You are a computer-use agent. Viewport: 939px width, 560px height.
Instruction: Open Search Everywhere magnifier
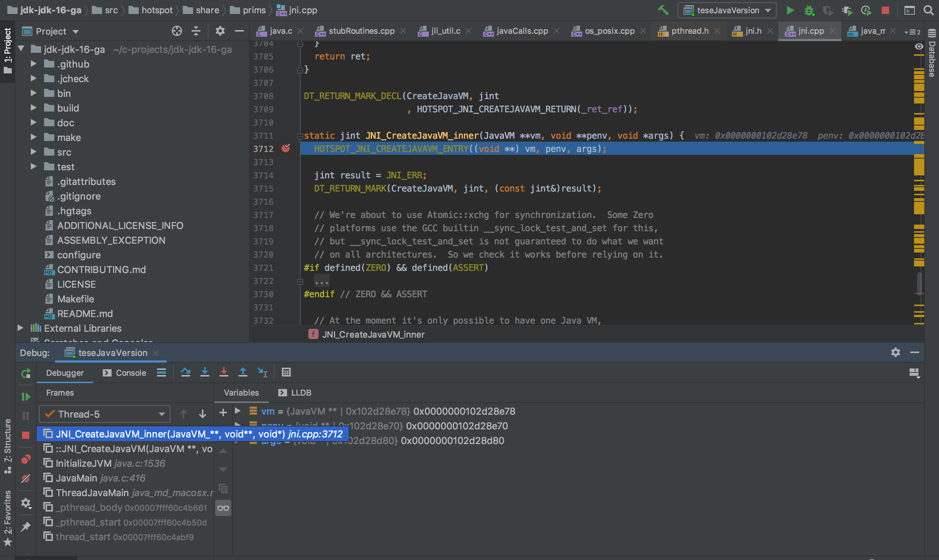928,10
